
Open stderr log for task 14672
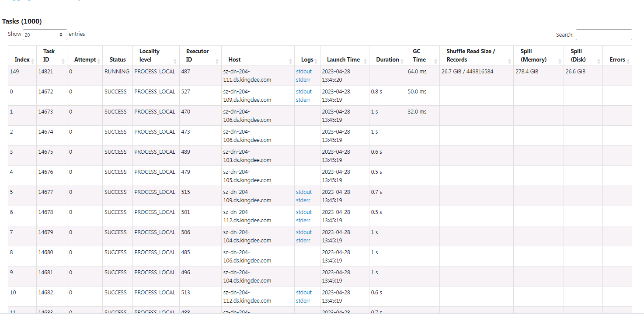(303, 100)
